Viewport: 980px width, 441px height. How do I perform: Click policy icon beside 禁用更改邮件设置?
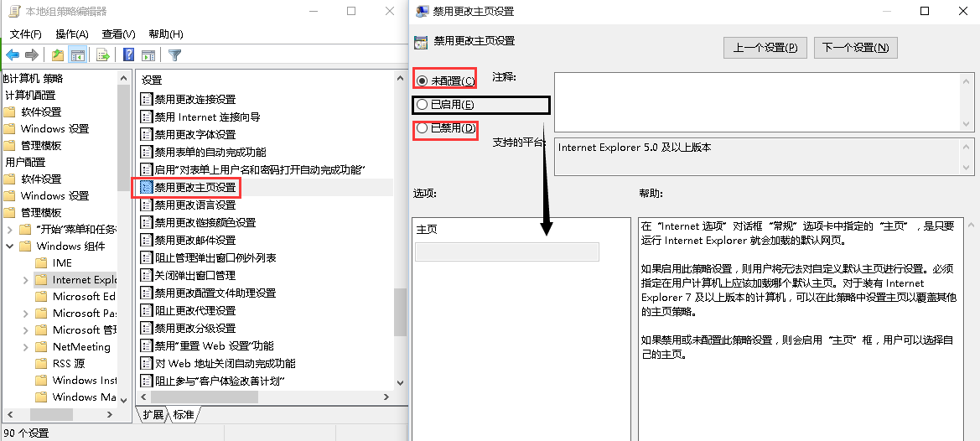click(x=146, y=240)
